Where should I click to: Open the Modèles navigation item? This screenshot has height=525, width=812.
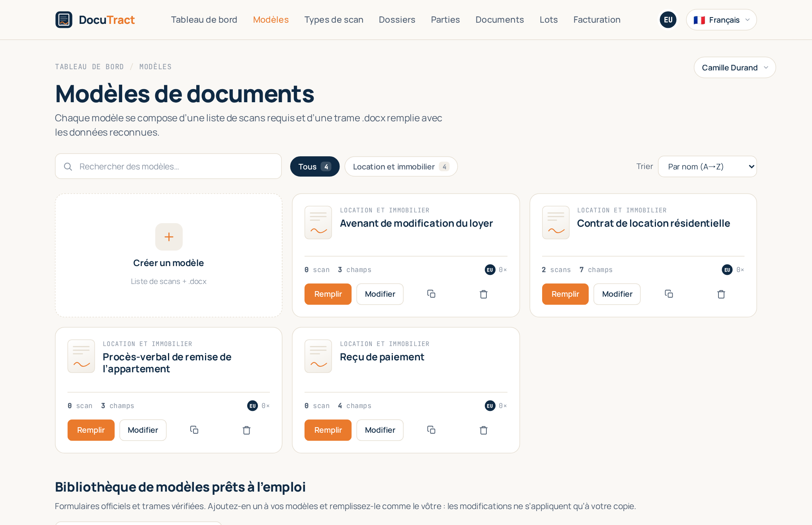[x=271, y=19]
